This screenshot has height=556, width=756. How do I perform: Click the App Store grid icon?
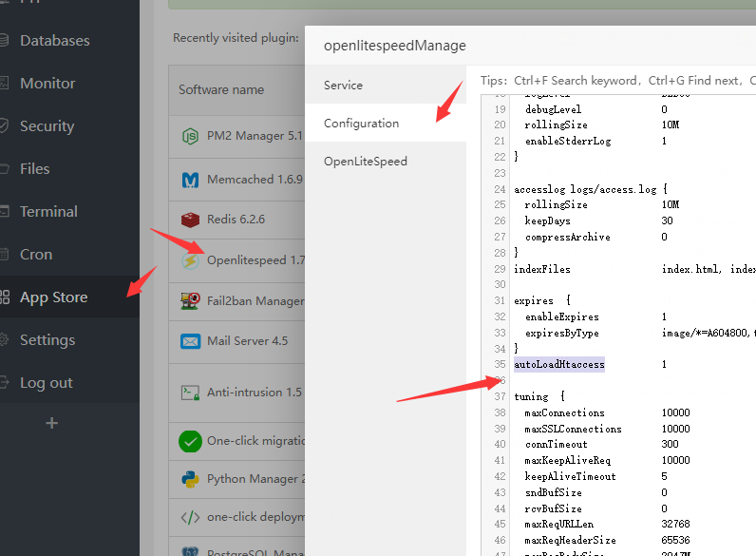point(5,297)
